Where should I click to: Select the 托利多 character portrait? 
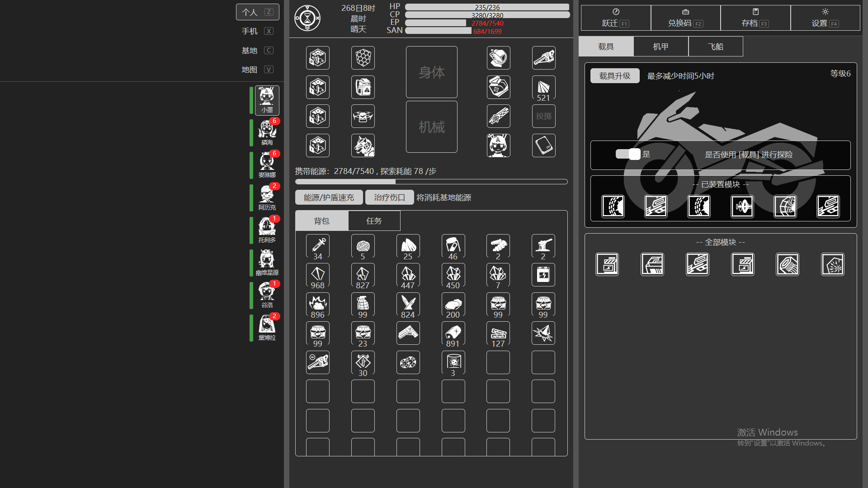pos(267,230)
